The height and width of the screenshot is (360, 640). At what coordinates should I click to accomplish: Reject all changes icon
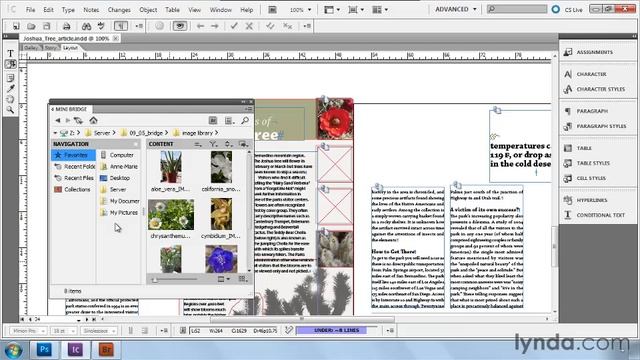point(287,26)
